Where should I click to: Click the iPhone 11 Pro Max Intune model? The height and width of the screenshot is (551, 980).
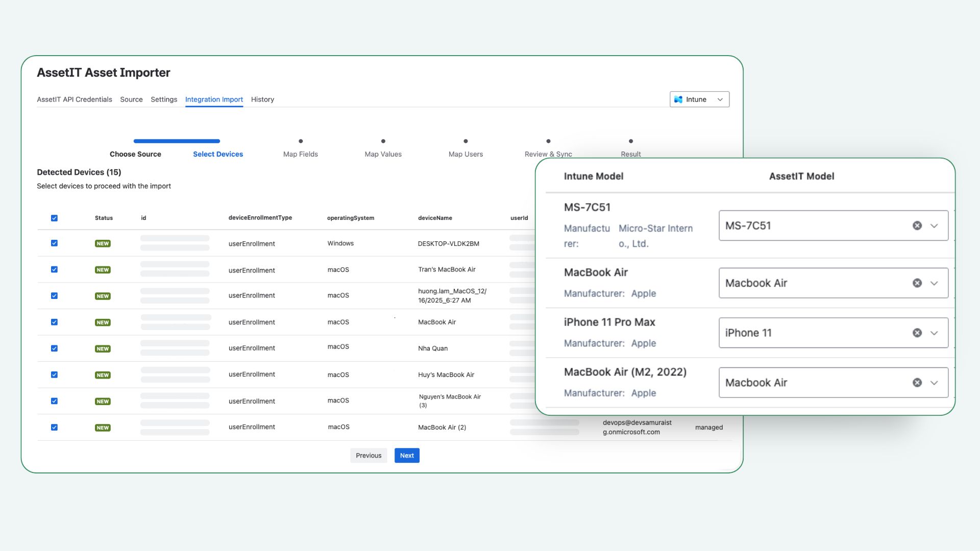click(x=609, y=322)
